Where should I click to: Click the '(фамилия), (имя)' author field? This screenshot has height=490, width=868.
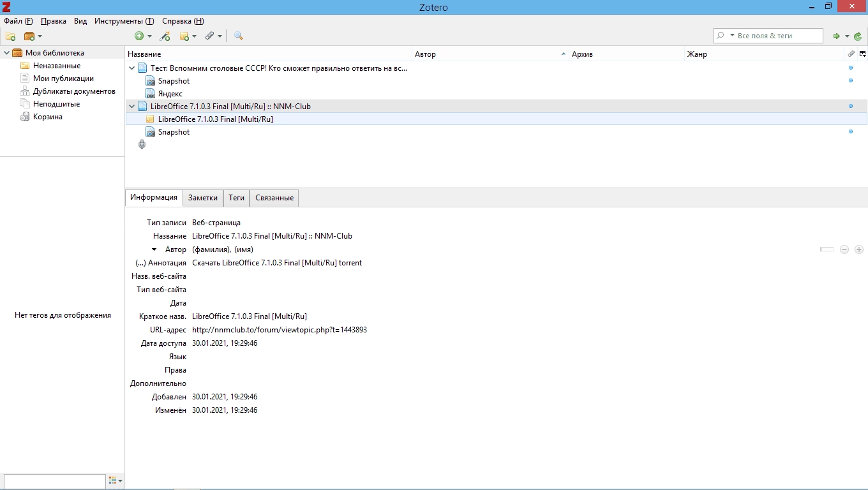pos(223,249)
